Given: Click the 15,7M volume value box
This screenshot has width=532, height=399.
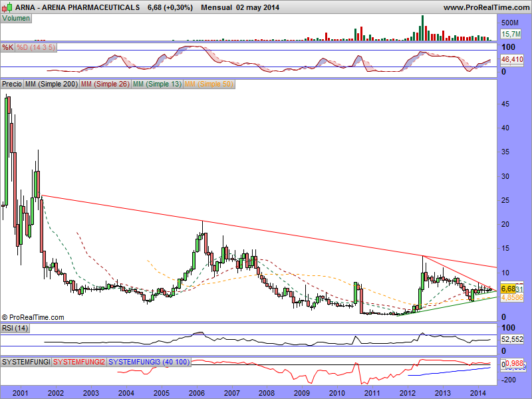Looking at the screenshot, I should coord(511,34).
